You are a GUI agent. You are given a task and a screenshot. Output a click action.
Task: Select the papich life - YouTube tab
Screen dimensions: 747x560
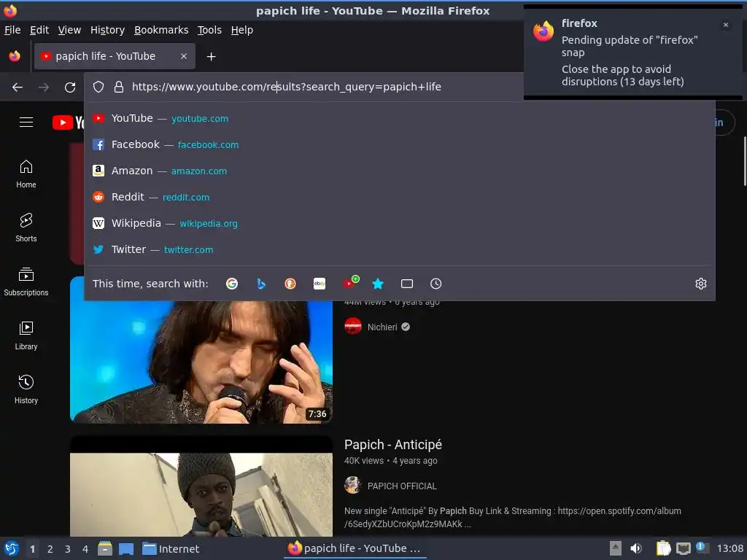(x=115, y=56)
